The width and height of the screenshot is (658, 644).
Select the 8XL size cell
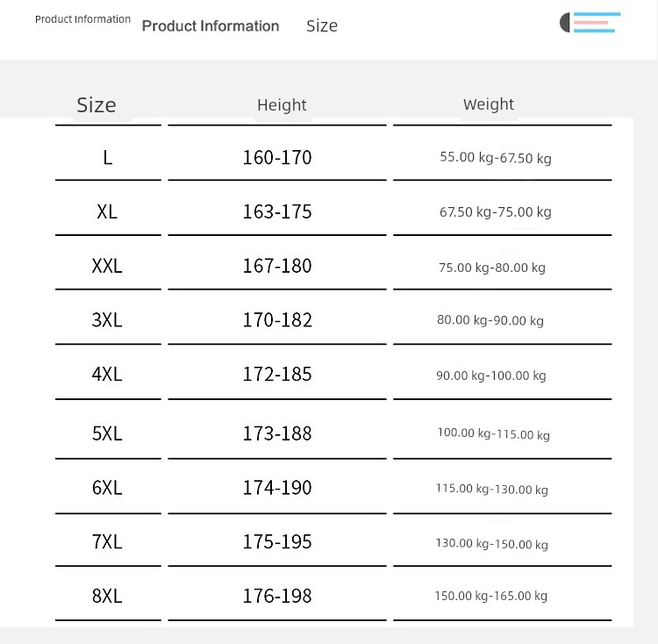click(107, 597)
